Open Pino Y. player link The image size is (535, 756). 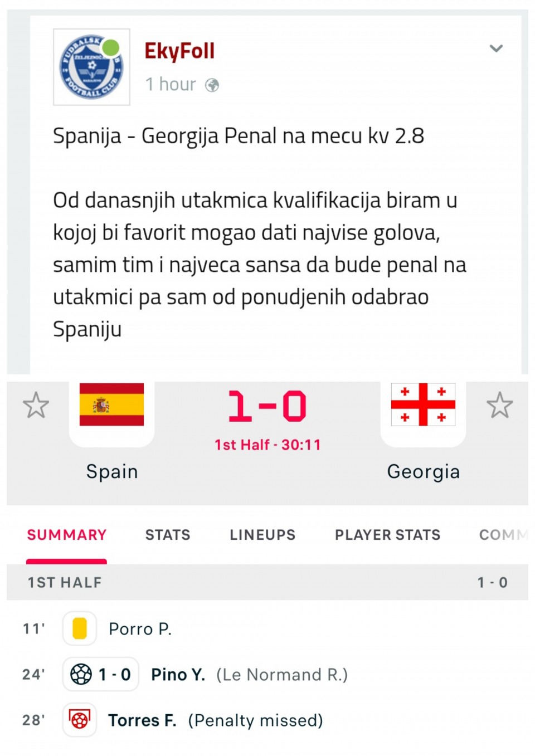pyautogui.click(x=178, y=675)
